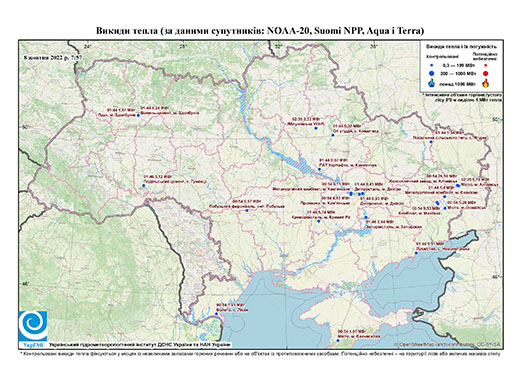Click the orange flame legend symbol

click(x=486, y=83)
